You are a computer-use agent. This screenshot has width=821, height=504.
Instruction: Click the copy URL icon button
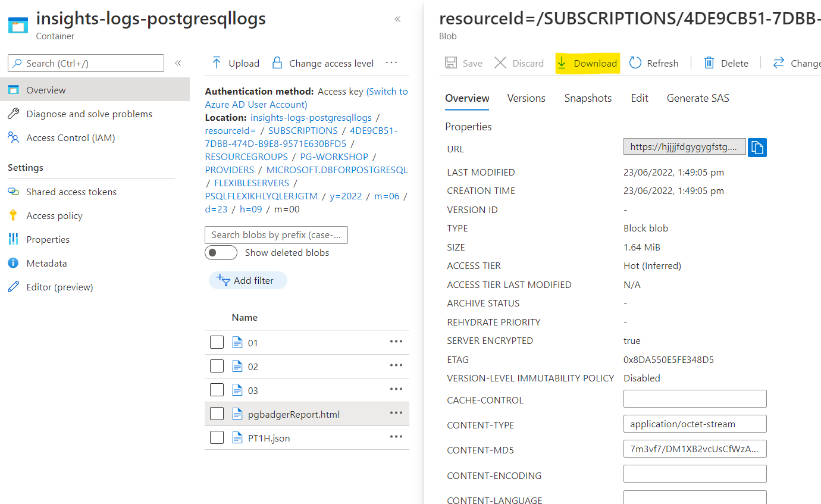[x=757, y=147]
